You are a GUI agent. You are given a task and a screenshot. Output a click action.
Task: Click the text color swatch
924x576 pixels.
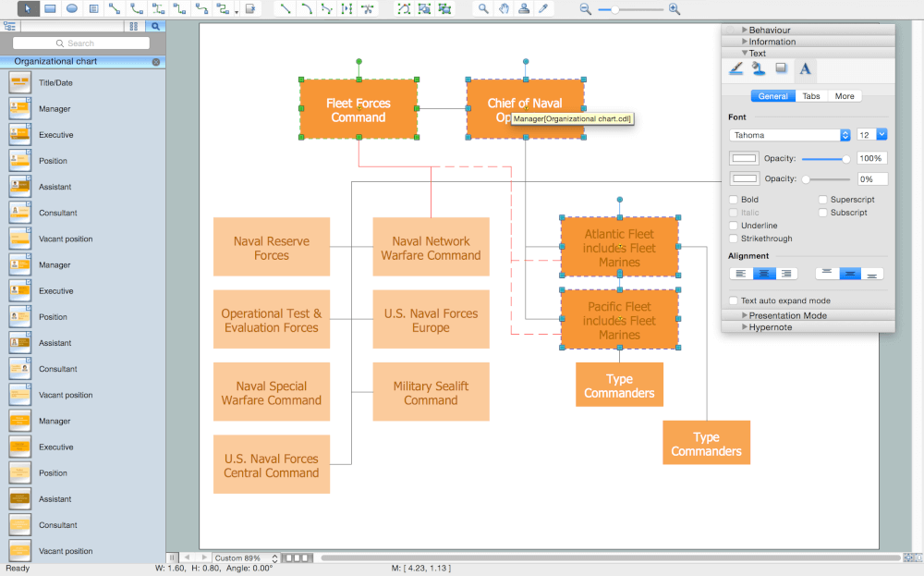pyautogui.click(x=744, y=158)
